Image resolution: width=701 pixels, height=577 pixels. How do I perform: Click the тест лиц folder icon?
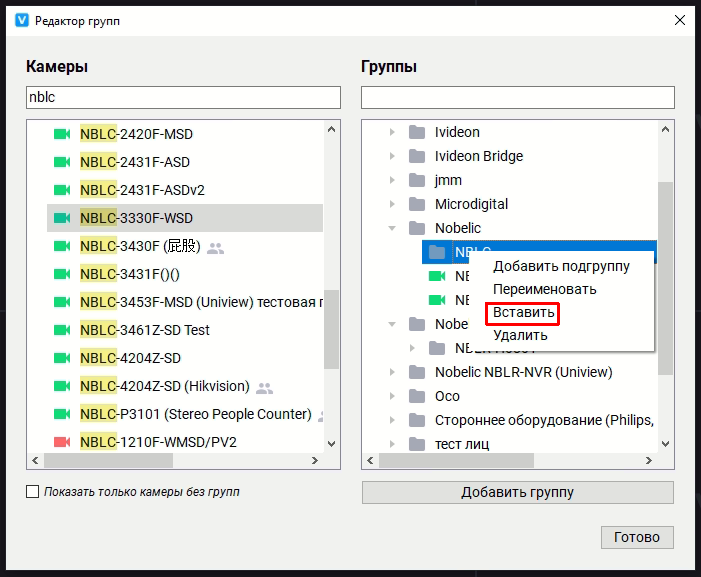(417, 444)
